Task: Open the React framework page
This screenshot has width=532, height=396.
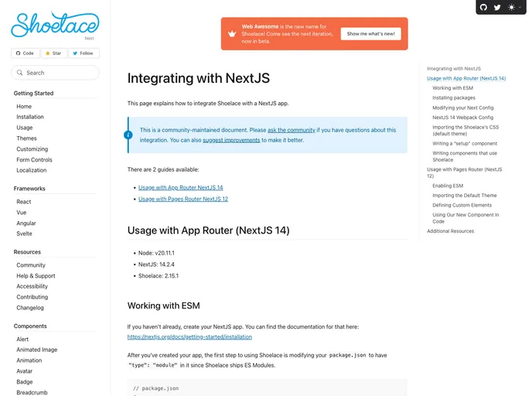Action: point(24,202)
